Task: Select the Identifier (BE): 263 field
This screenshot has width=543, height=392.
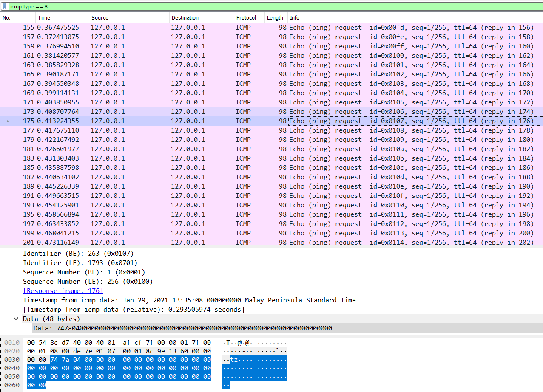Action: 78,254
